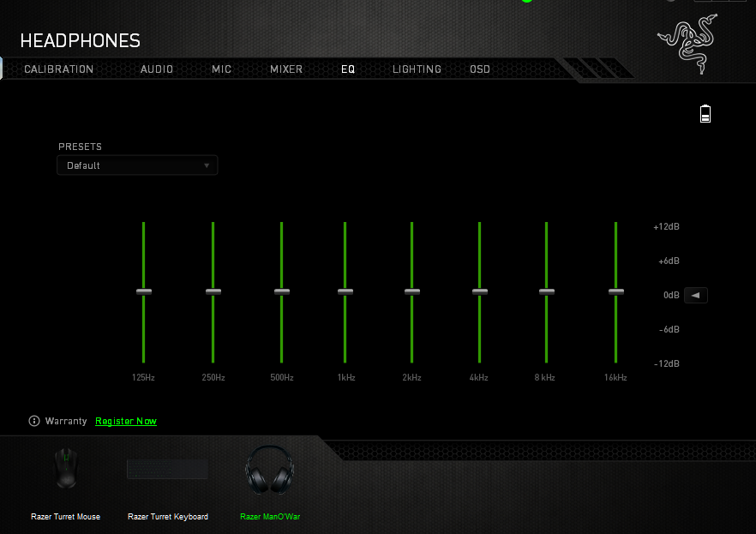Click the warranty info icon
Image resolution: width=756 pixels, height=534 pixels.
coord(34,421)
